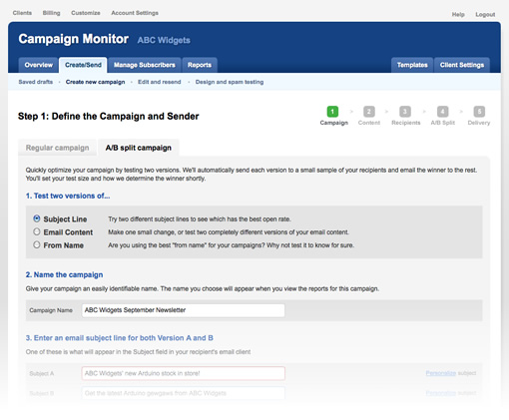Open the Overview tab

click(39, 65)
